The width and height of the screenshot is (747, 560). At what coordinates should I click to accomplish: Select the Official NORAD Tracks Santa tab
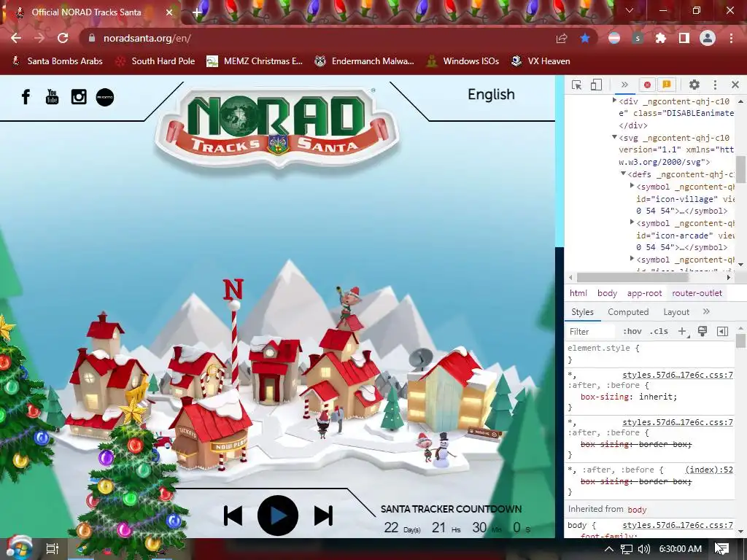pyautogui.click(x=86, y=12)
